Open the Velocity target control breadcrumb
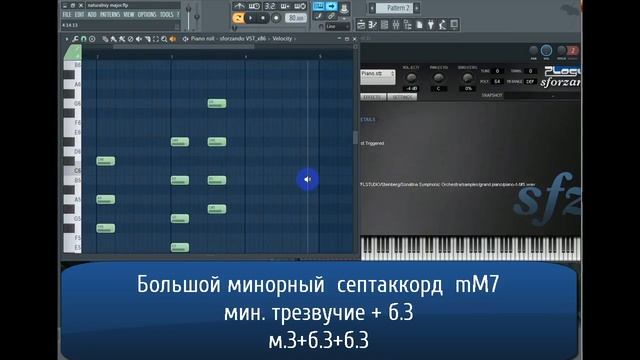This screenshot has width=640, height=360. click(x=282, y=39)
